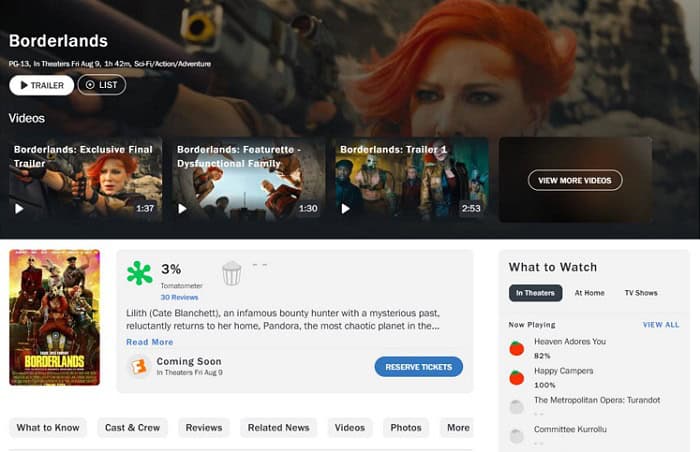
Task: Click the 3% Tomatometer score
Action: (171, 269)
